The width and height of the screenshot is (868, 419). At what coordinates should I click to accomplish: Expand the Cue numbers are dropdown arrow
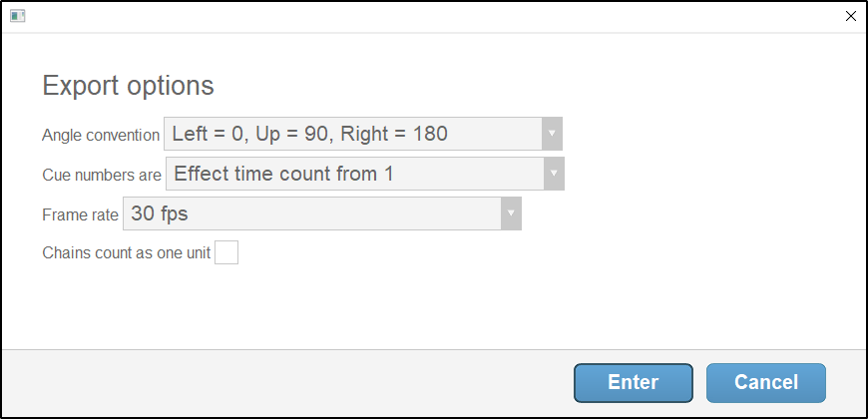[x=554, y=174]
